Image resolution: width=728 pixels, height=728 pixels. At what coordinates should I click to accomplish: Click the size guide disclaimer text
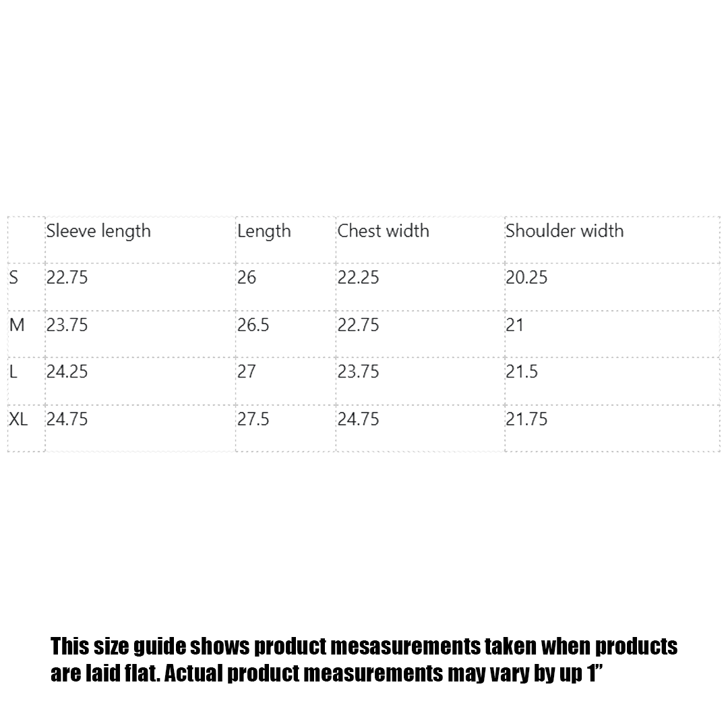[x=364, y=659]
